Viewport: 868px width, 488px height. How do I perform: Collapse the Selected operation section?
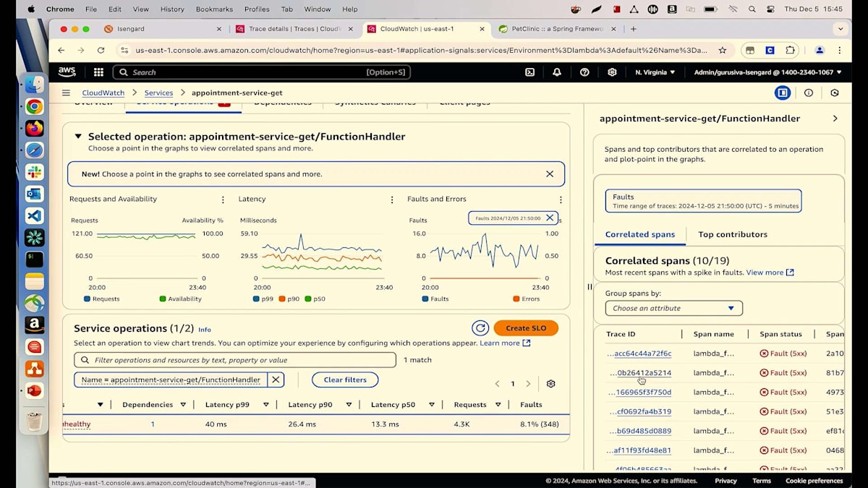pos(77,137)
